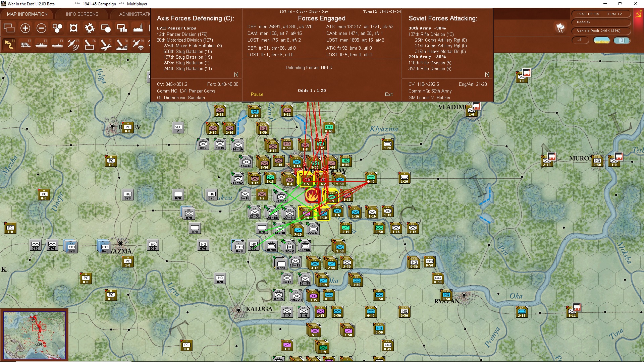Screen dimensions: 644x362
Task: Click '60th Motorized Division (127)' in defenders
Action: (185, 40)
